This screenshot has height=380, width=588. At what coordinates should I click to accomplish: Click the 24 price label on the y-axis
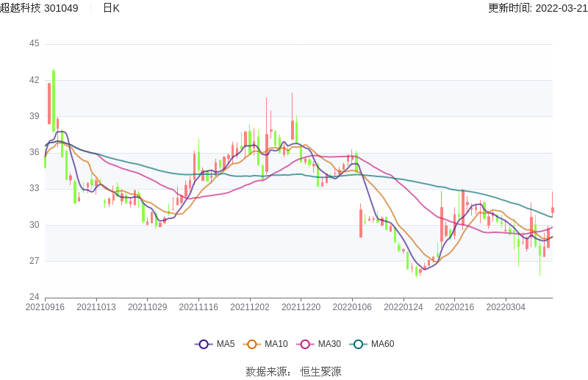tap(35, 297)
